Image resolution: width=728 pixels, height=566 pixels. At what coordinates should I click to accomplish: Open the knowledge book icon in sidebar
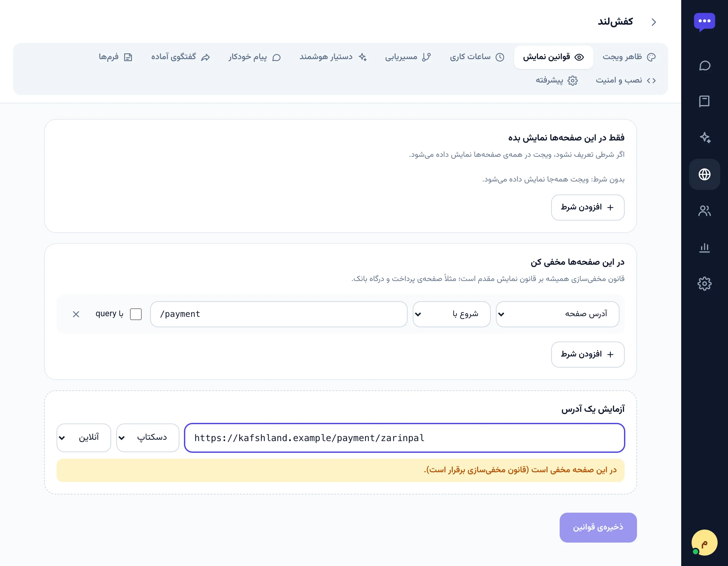click(704, 101)
